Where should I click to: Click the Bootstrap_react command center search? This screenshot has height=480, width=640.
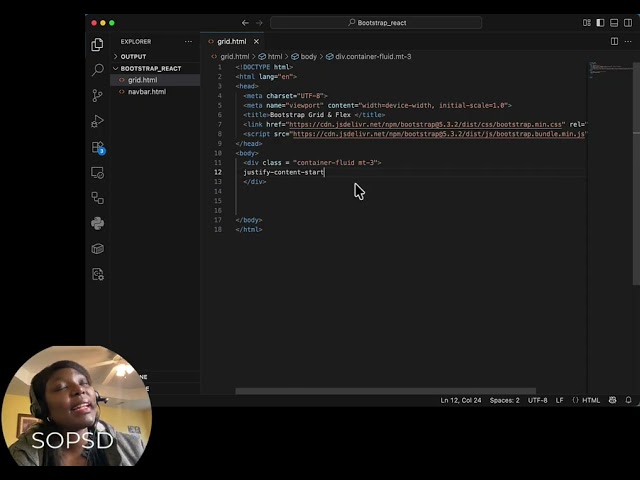click(376, 23)
